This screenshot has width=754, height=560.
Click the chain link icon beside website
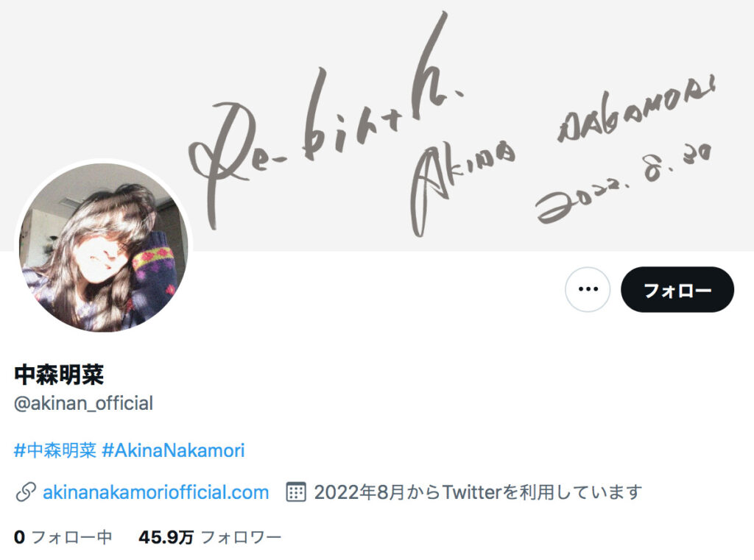[x=26, y=493]
